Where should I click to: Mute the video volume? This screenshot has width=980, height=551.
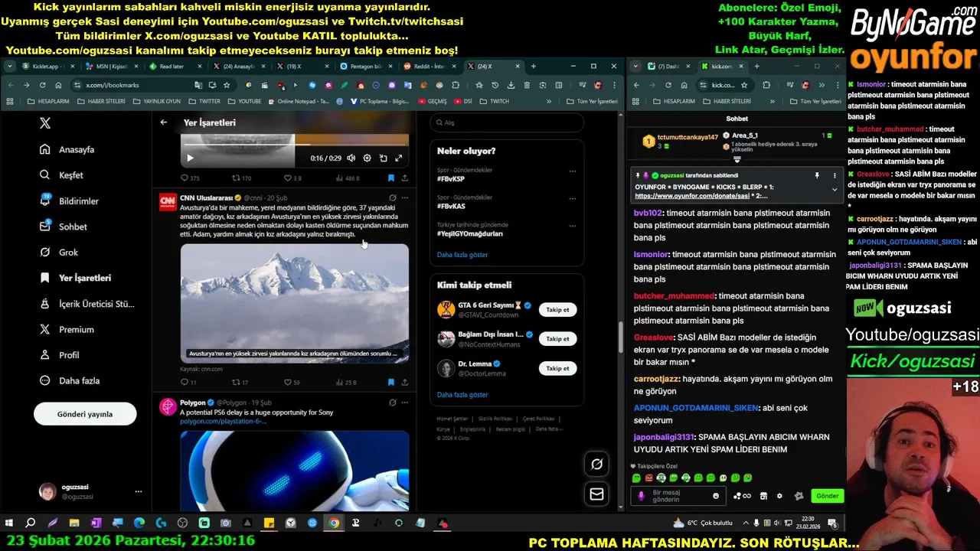pos(351,158)
